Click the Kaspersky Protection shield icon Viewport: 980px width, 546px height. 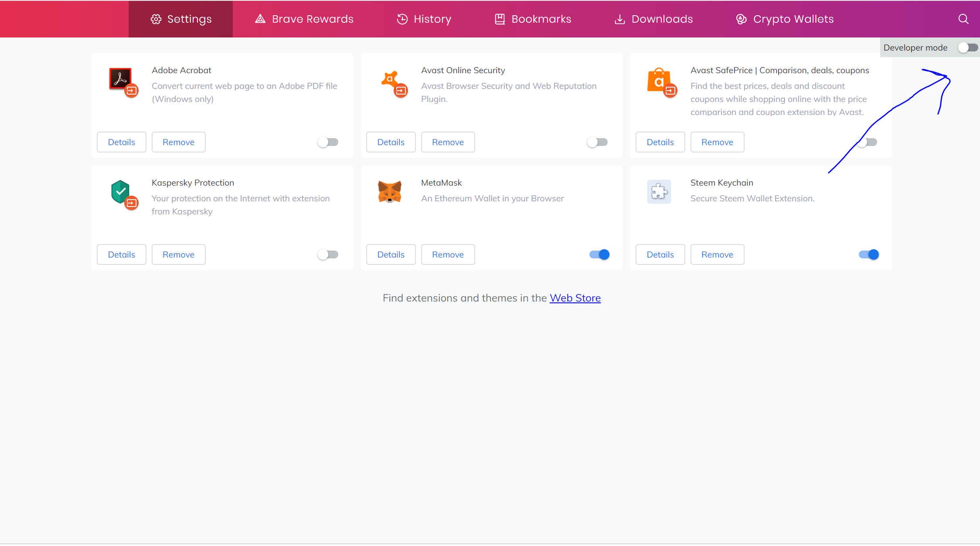(121, 192)
